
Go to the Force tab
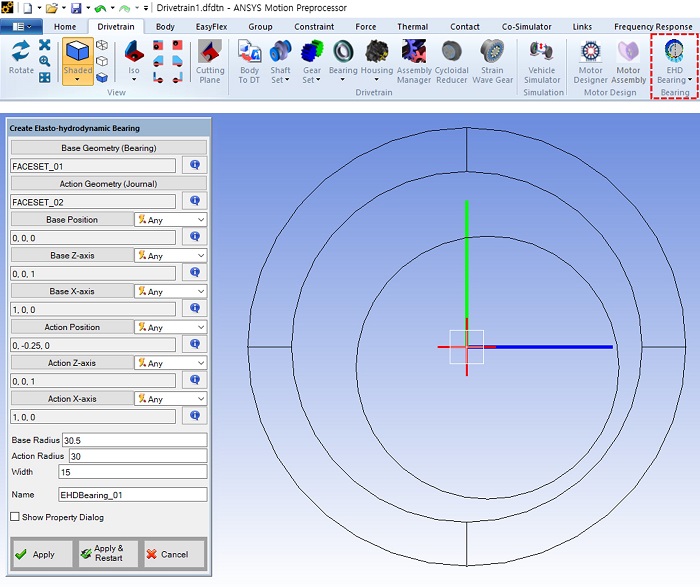point(366,27)
